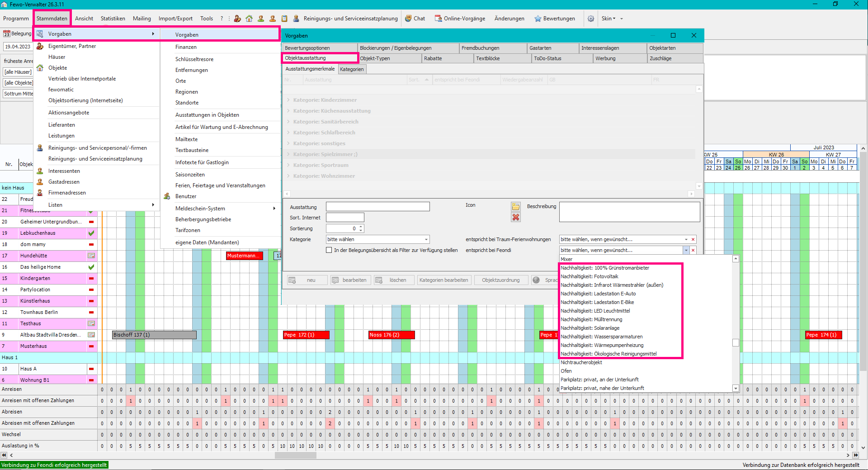This screenshot has width=868, height=470.
Task: Click status icon of Altbau Stadtvilla Dresden row
Action: [x=91, y=335]
